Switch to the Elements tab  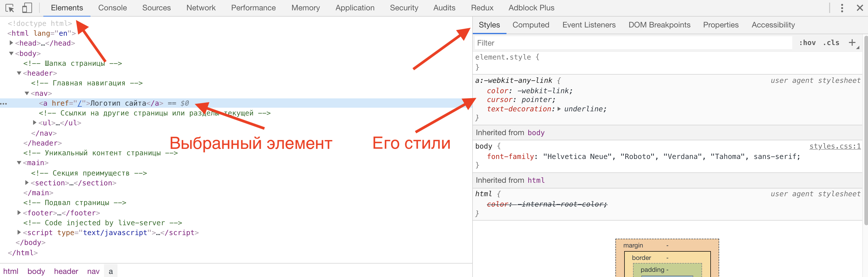[67, 8]
